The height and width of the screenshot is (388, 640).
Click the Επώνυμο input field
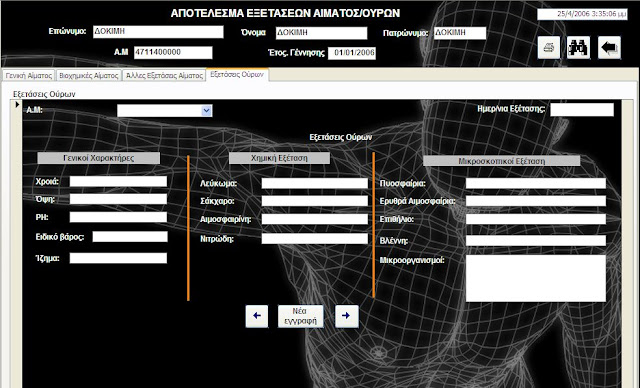pyautogui.click(x=158, y=32)
